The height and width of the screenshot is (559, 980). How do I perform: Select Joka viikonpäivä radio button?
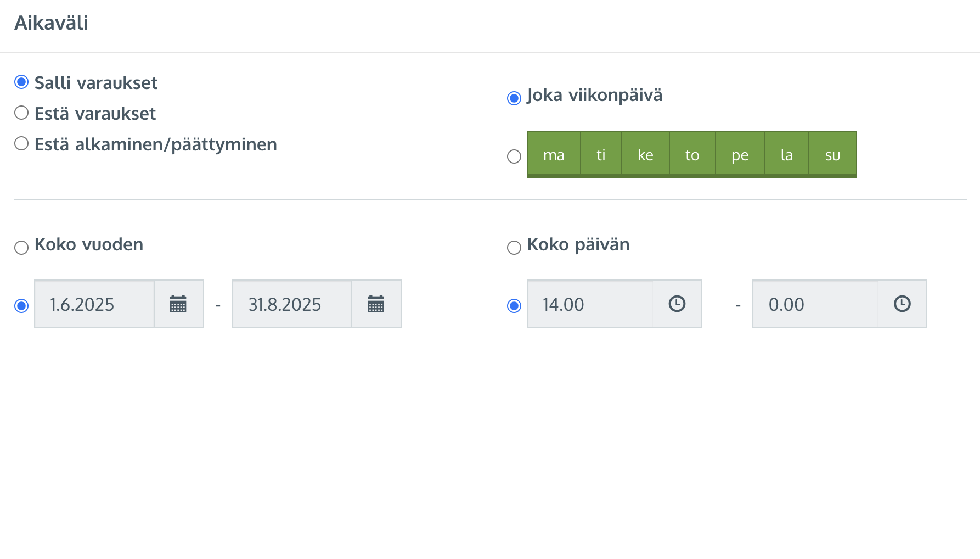514,98
